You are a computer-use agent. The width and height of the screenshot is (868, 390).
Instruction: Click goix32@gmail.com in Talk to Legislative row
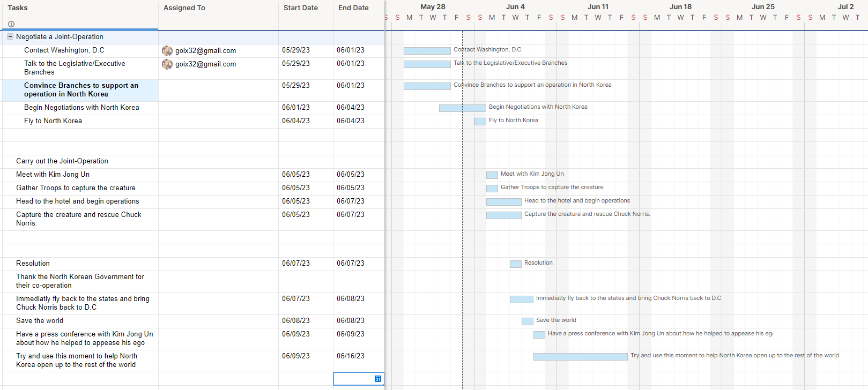(x=206, y=64)
